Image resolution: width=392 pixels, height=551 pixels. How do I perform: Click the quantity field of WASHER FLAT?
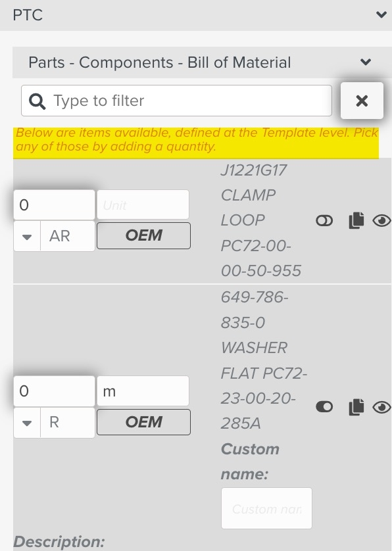(x=54, y=391)
